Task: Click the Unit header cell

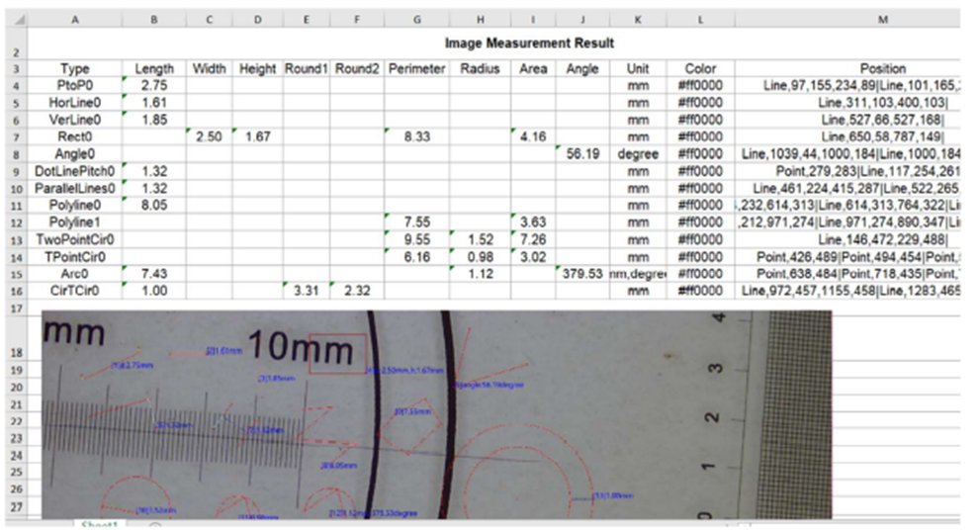Action: [x=638, y=69]
